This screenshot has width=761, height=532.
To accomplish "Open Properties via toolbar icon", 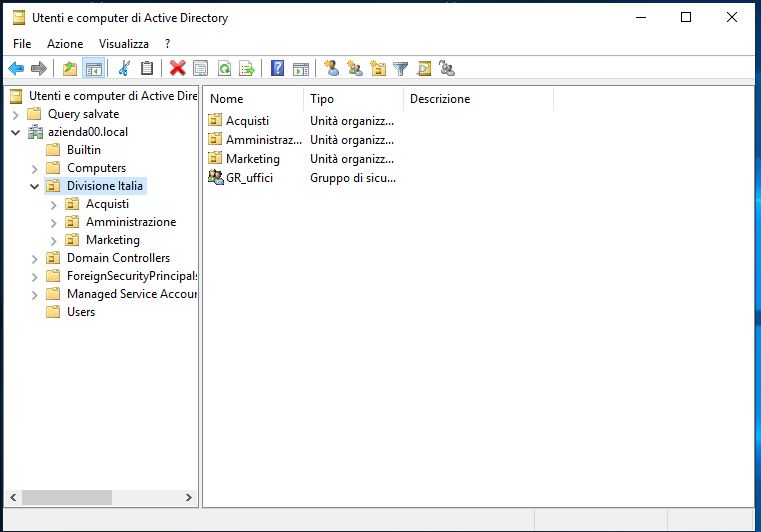I will point(200,68).
